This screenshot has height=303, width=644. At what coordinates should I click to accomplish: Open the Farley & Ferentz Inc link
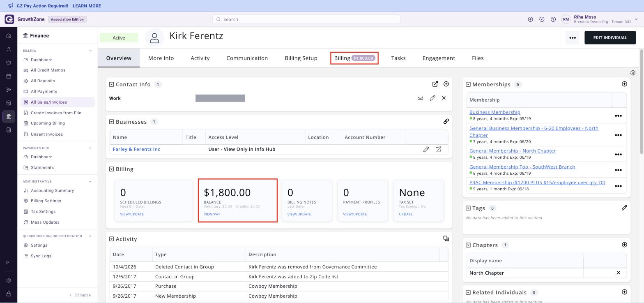click(x=136, y=149)
